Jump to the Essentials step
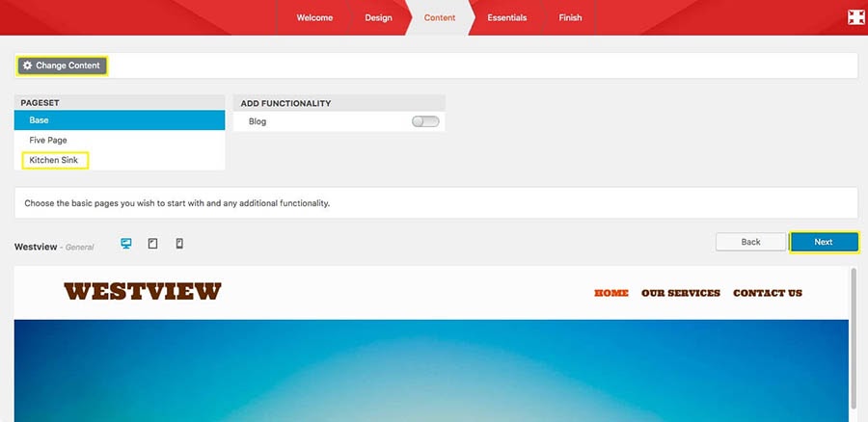The image size is (868, 422). [x=507, y=17]
